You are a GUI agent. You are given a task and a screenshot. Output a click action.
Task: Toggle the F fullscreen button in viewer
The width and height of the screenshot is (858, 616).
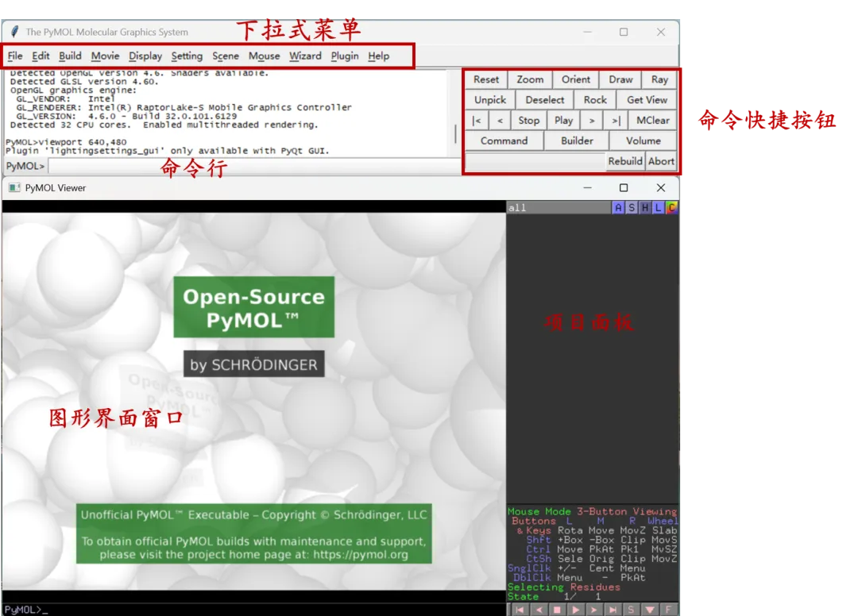coord(669,610)
